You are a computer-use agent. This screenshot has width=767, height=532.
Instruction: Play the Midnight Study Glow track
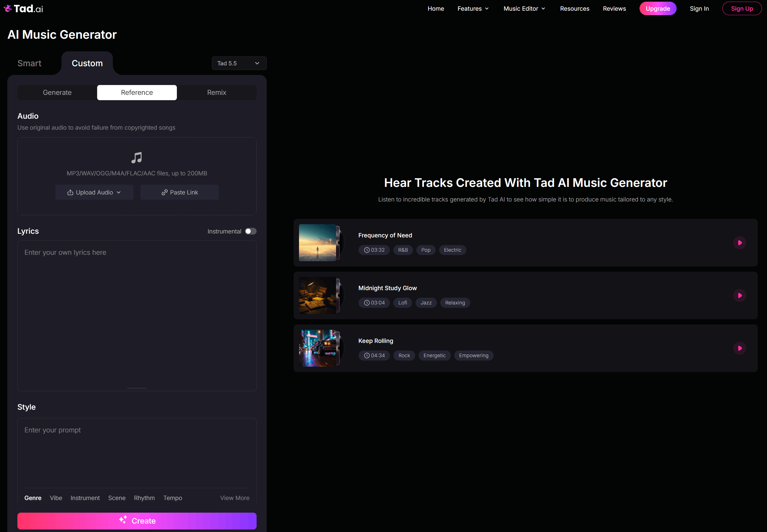pos(739,295)
